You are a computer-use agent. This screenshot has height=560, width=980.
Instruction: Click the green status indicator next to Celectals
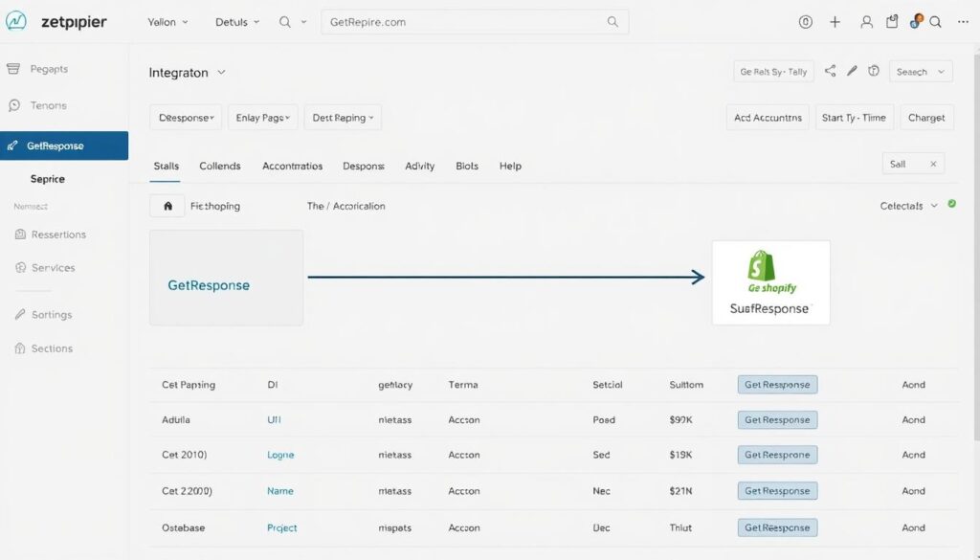coord(951,204)
